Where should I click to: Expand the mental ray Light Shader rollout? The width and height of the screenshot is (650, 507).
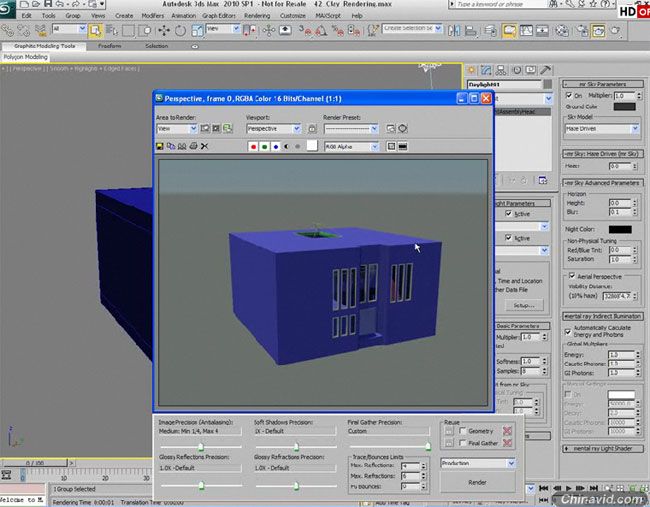point(603,449)
